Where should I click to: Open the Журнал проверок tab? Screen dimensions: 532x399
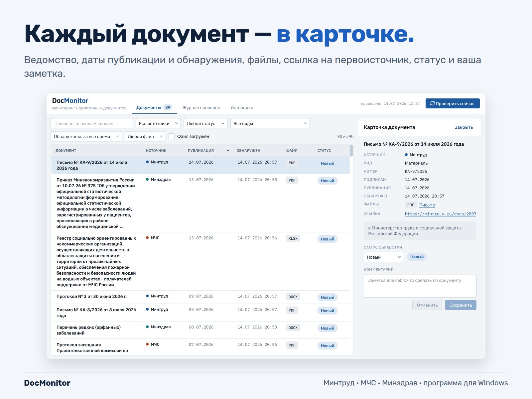point(201,108)
